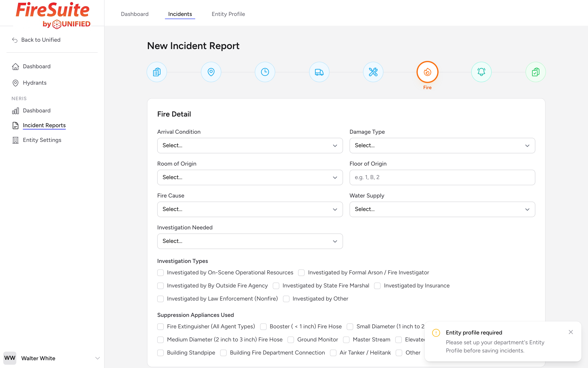The height and width of the screenshot is (368, 588).
Task: Go to the alarm bell step
Action: 481,72
